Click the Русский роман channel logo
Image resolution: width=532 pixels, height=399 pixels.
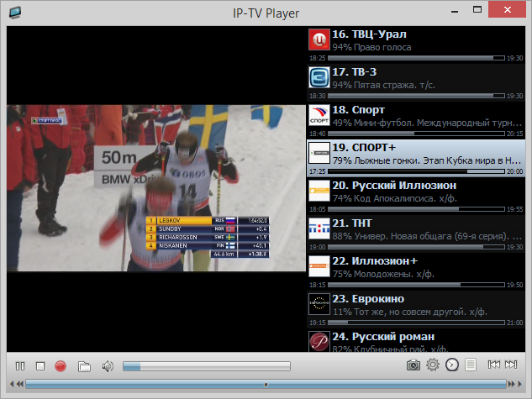coord(319,341)
